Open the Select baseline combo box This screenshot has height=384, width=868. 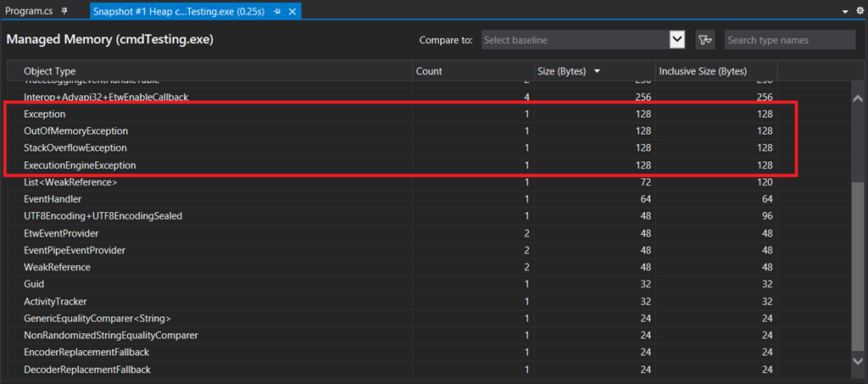pyautogui.click(x=584, y=40)
